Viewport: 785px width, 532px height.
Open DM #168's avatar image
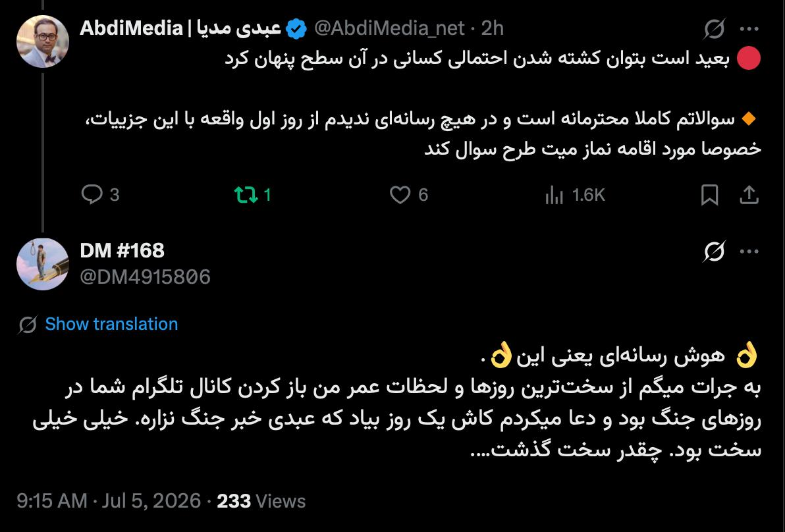pyautogui.click(x=43, y=264)
